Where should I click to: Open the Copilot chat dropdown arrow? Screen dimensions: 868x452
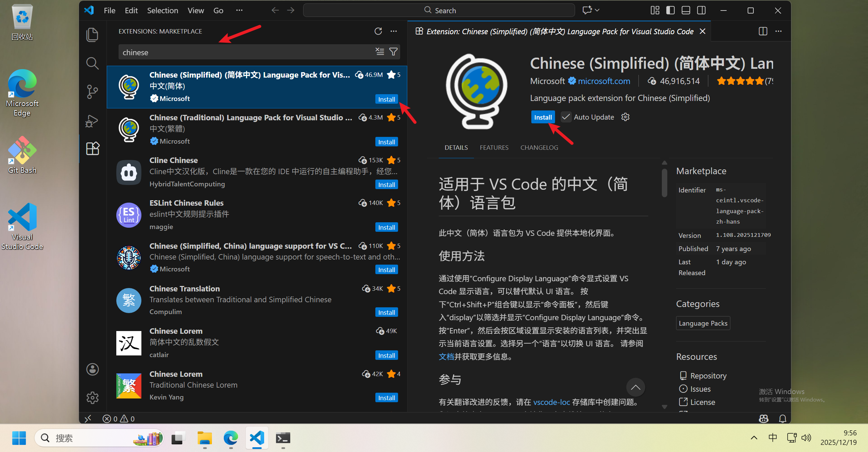pos(597,11)
